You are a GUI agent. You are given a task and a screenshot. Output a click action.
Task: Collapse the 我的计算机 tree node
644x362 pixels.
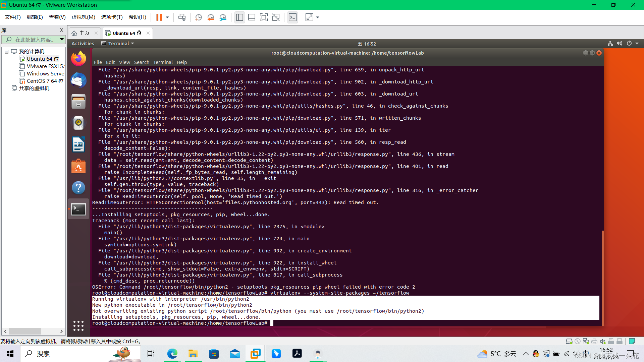point(6,52)
